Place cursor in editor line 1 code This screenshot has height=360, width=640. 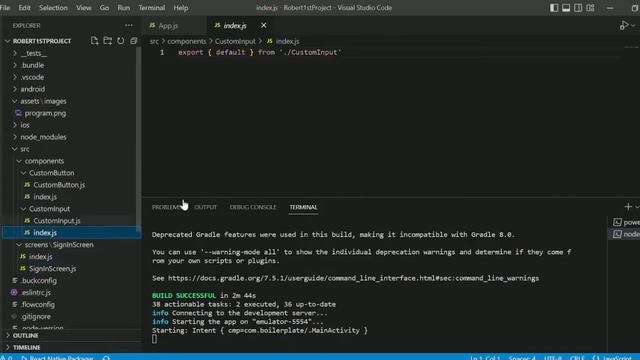(260, 52)
